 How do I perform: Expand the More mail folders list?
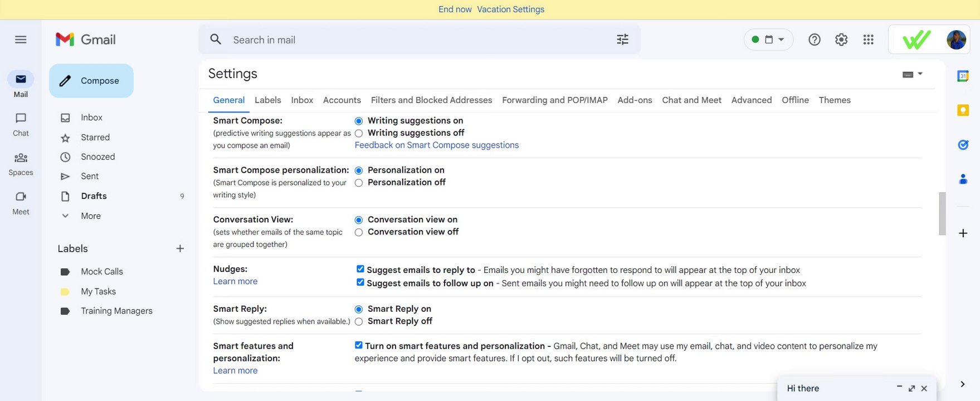(x=90, y=216)
